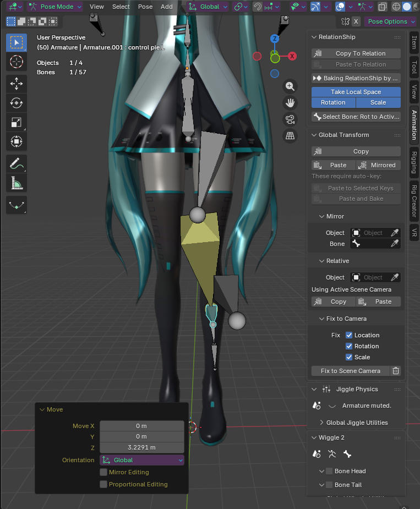Click Mirrored paste button
Screen dimensions: 420x509
pos(378,165)
